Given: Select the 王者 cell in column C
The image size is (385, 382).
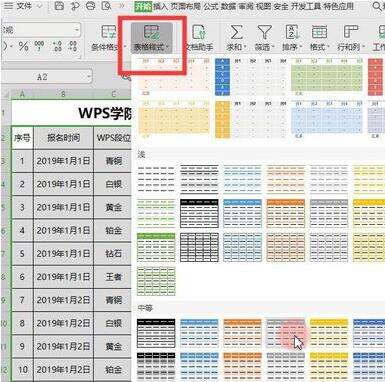Looking at the screenshot, I should pyautogui.click(x=113, y=277).
